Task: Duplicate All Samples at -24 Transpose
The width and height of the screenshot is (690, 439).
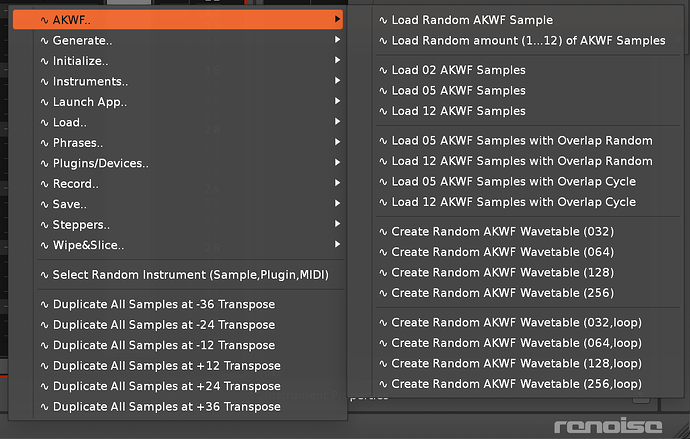Action: pyautogui.click(x=178, y=325)
